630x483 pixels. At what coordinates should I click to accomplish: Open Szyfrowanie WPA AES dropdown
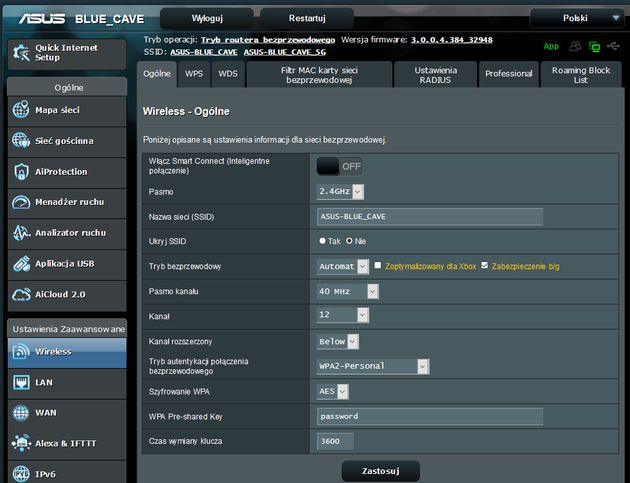333,391
